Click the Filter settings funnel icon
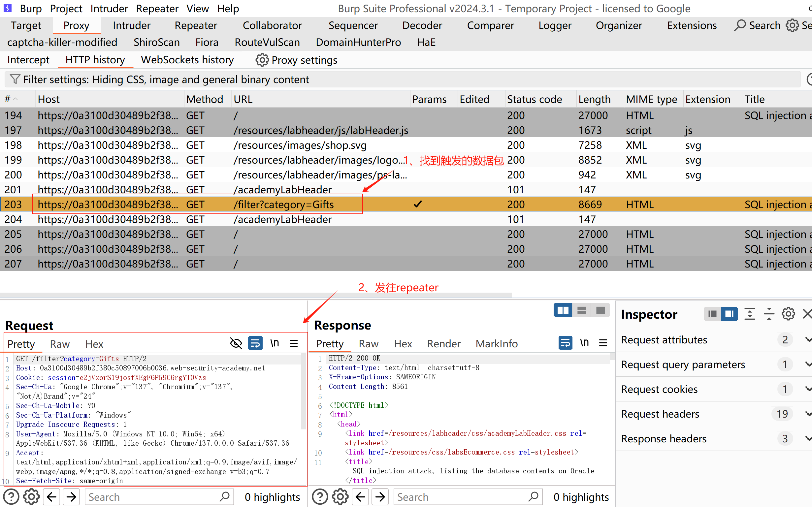Screen dimensions: 812x507 (15, 79)
